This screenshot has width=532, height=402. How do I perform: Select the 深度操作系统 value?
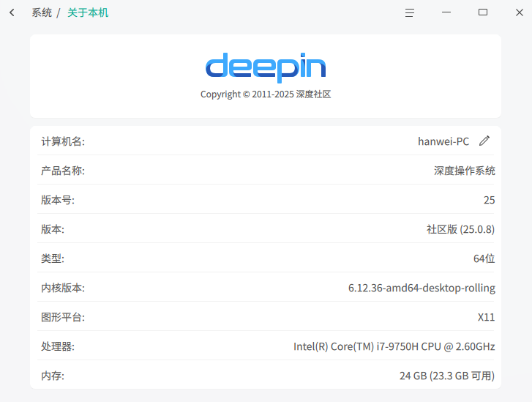pos(465,171)
